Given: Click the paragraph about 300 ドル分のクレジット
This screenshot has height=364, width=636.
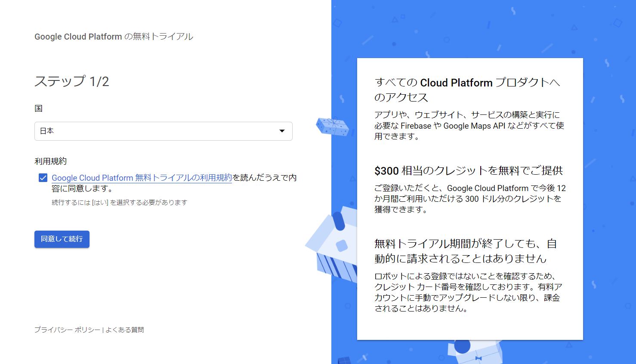Looking at the screenshot, I should click(470, 199).
